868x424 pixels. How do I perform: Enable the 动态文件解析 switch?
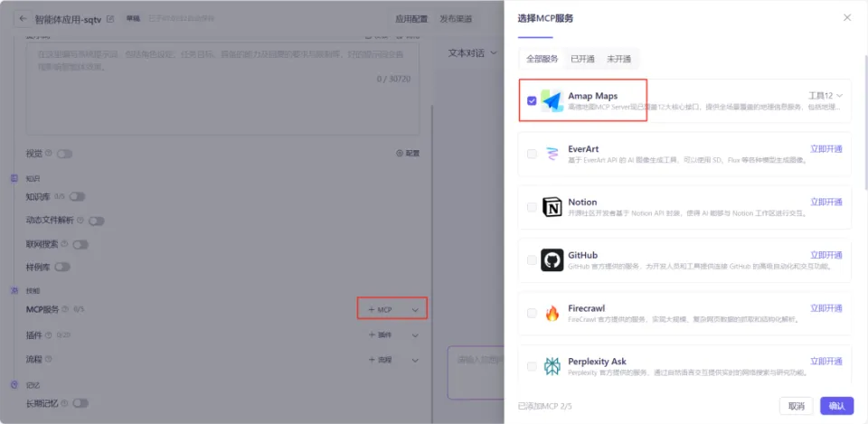click(97, 221)
